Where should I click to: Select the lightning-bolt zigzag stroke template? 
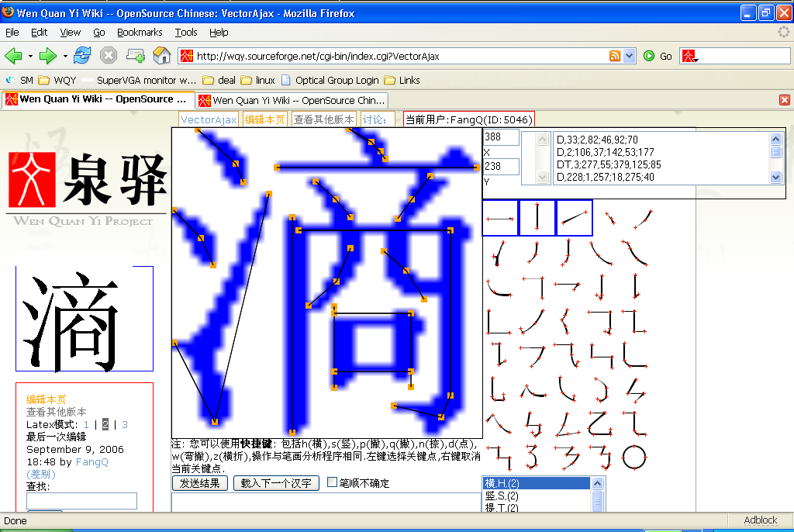[x=635, y=389]
